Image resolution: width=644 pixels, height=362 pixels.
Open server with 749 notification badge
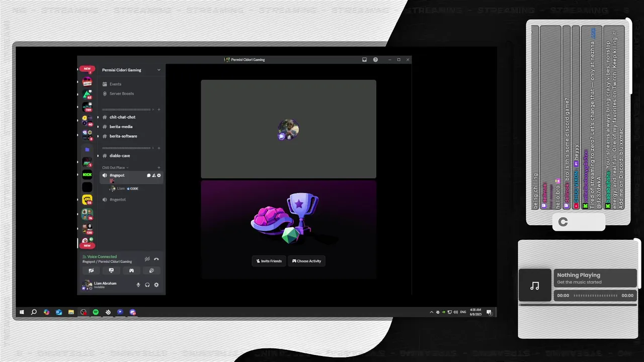(x=87, y=107)
